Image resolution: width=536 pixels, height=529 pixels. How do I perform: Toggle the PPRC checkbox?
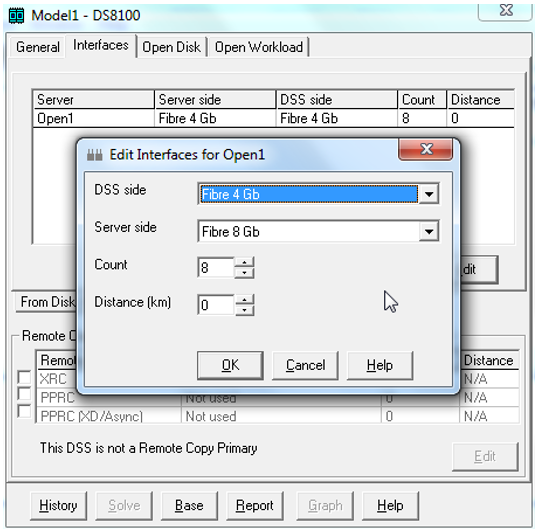click(x=24, y=394)
